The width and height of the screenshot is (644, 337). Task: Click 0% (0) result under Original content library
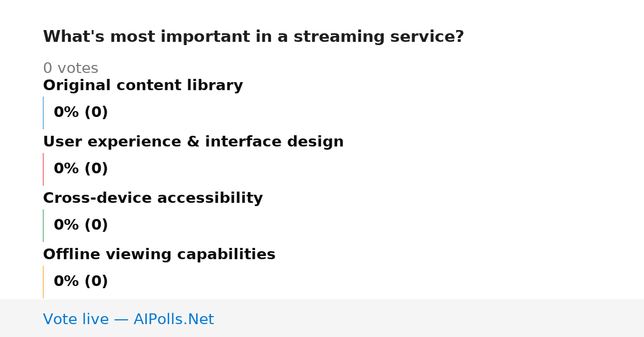click(80, 113)
